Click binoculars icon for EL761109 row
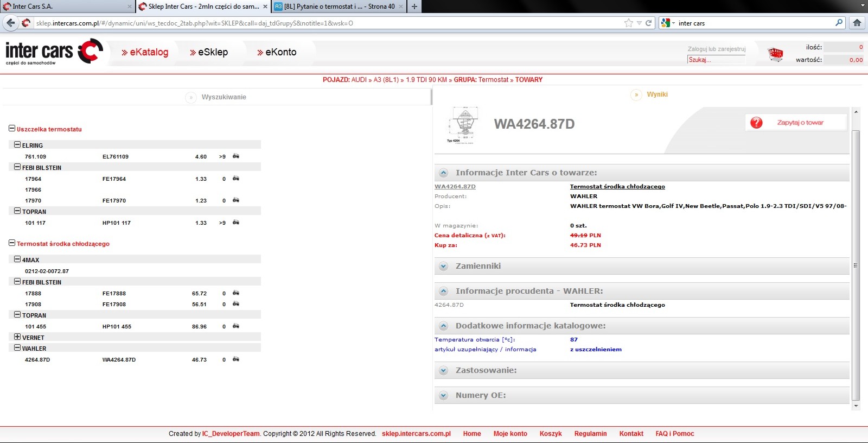868x443 pixels. 236,156
